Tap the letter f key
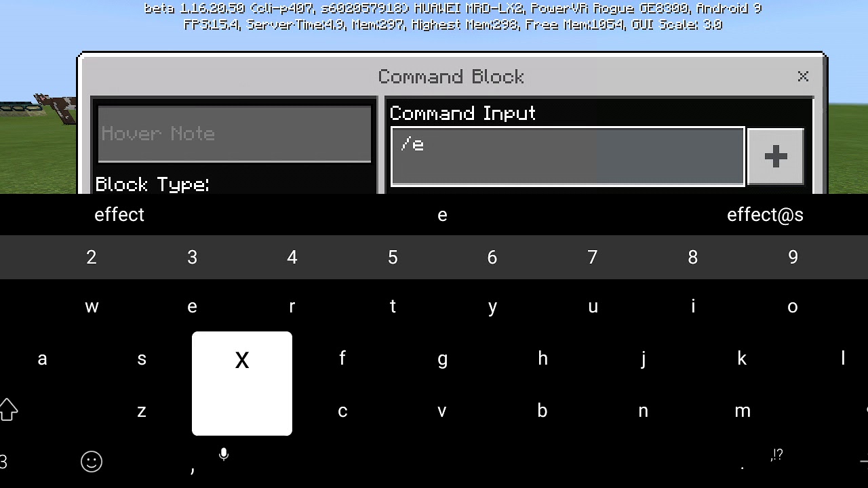The image size is (868, 488). click(342, 359)
